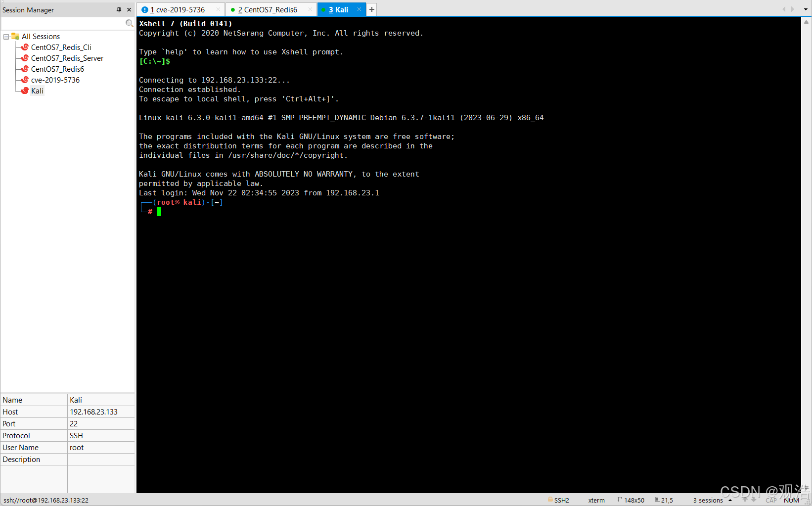Select CentOS7_Redis_Server session entry
Viewport: 812px width, 506px height.
tap(67, 58)
